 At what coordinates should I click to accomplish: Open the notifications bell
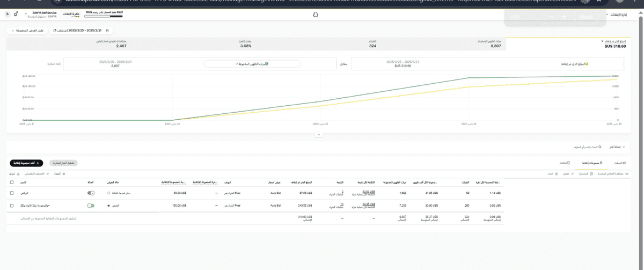pyautogui.click(x=16, y=13)
